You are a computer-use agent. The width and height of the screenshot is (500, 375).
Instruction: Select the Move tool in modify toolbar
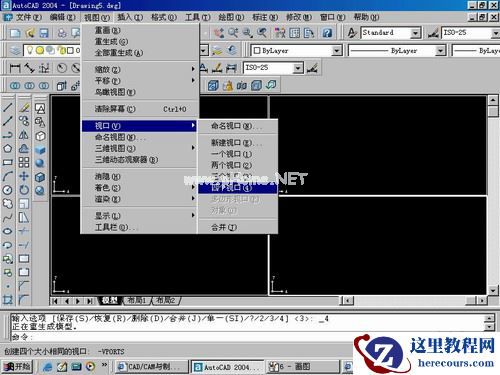pyautogui.click(x=24, y=176)
